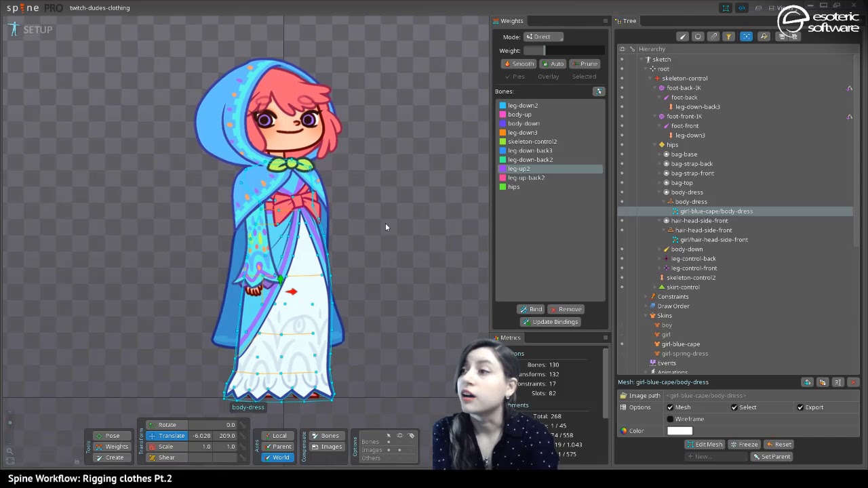The image size is (868, 488).
Task: Click foot-front-IK constraint icon at row right
Action: point(849,117)
